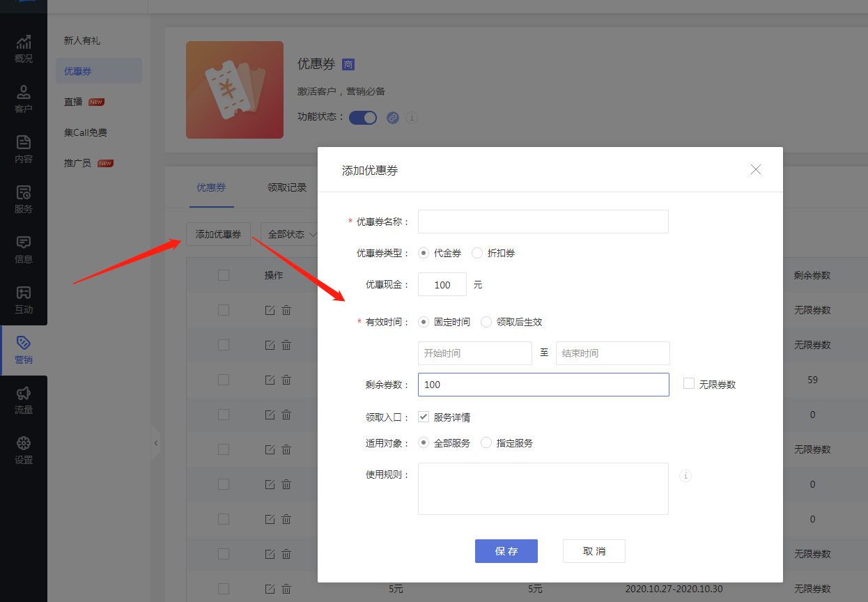Screen dimensions: 868x602
Task: Click the 保存 save button
Action: pos(506,551)
